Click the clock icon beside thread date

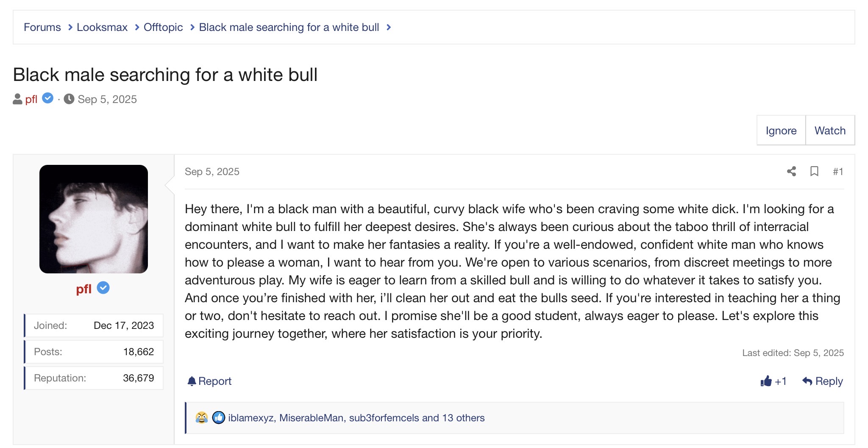[x=69, y=99]
